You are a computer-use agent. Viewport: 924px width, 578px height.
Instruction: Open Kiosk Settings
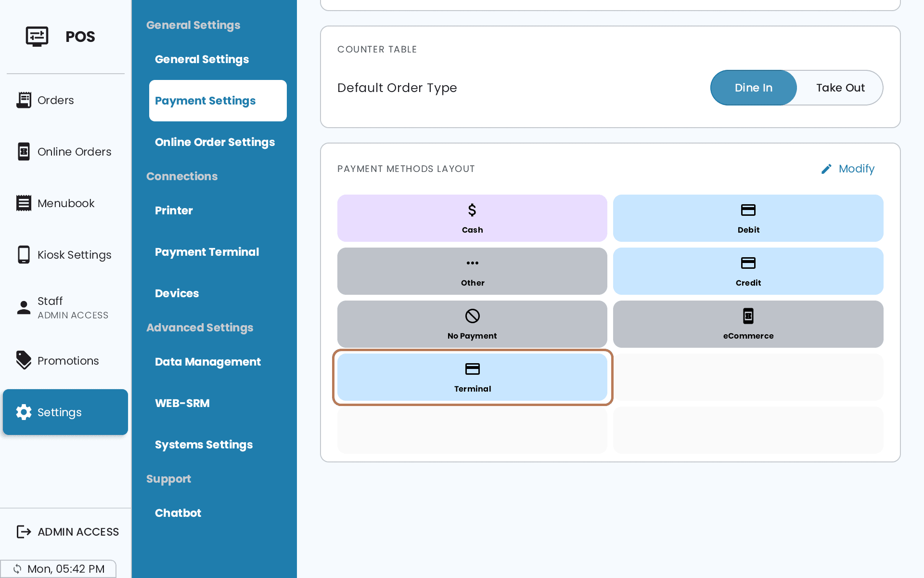pyautogui.click(x=65, y=255)
